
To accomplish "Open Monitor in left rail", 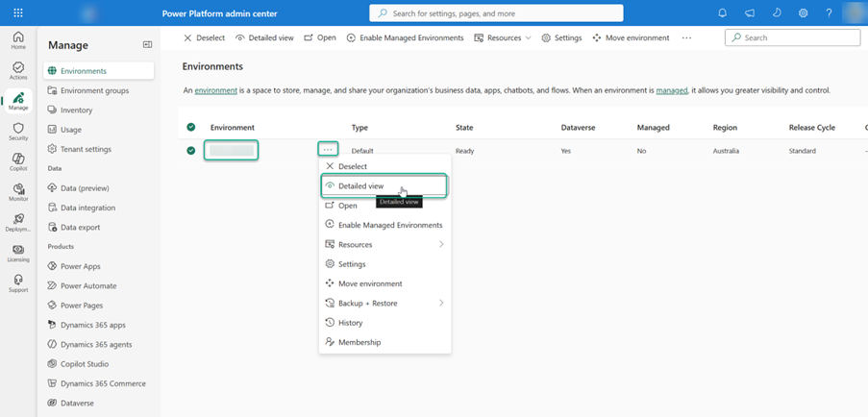I will 18,192.
